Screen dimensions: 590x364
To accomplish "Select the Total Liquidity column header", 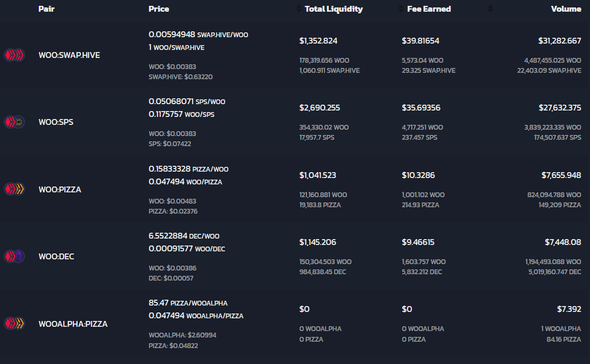I will (x=334, y=9).
